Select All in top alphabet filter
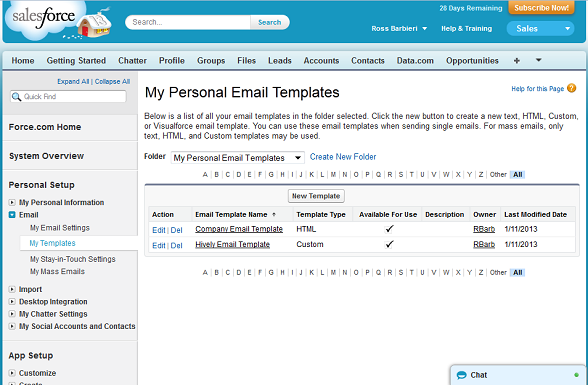Viewport: 588px width, 385px height. 518,175
